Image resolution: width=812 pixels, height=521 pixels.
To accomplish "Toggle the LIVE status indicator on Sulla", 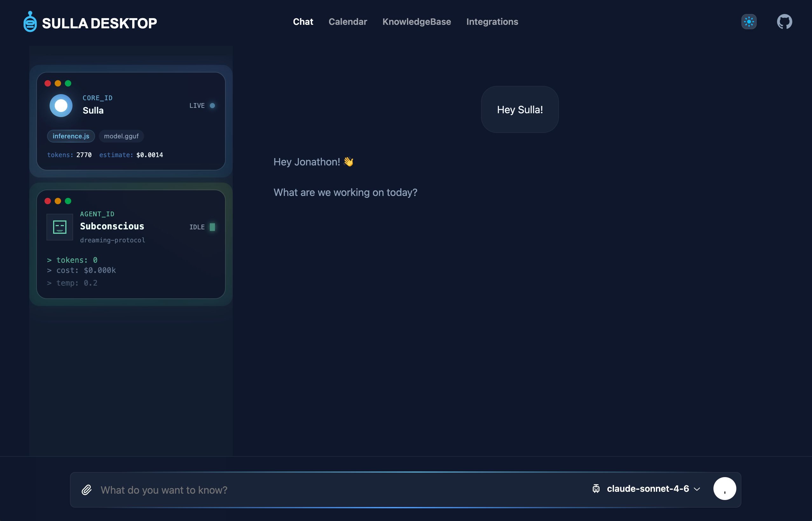I will click(x=212, y=106).
